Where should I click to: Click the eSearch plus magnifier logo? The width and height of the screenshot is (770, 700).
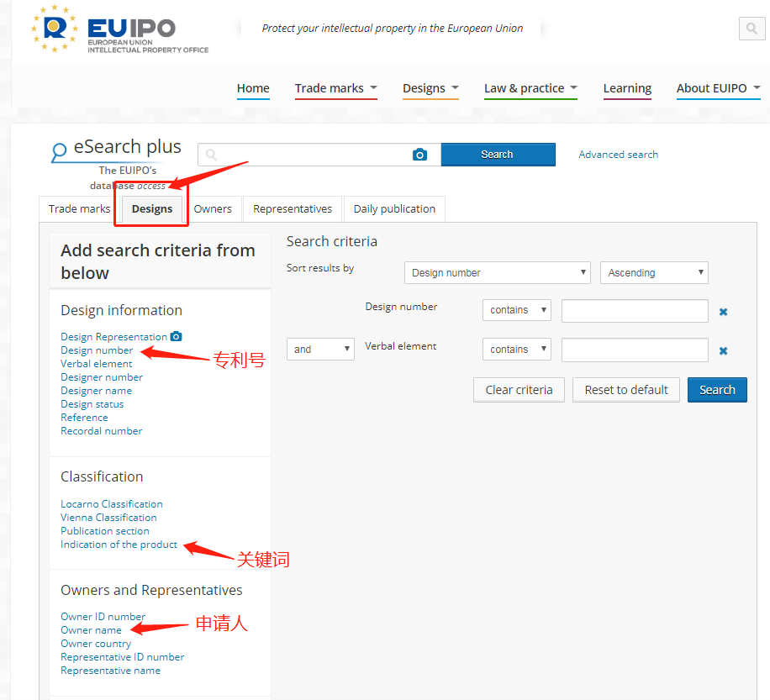pos(59,152)
